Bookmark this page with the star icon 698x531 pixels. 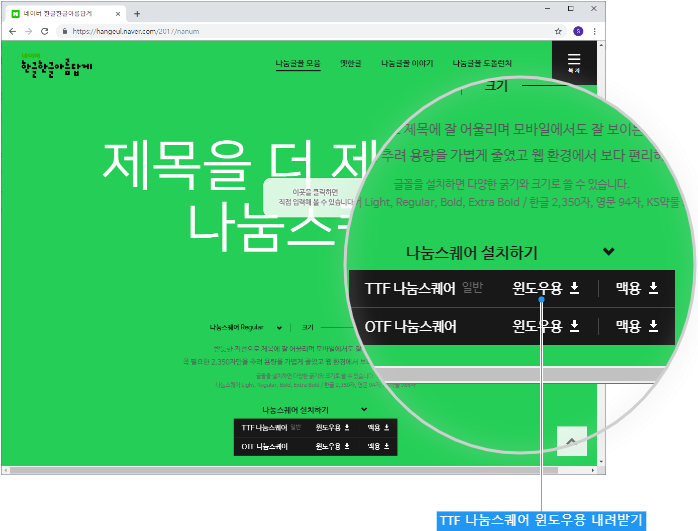click(x=558, y=31)
